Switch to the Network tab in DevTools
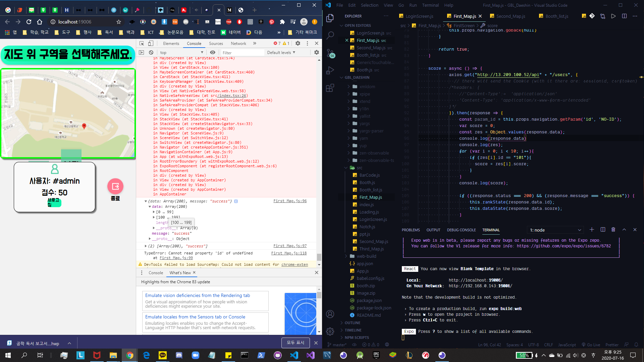Screen dimensions: 644x362 pyautogui.click(x=238, y=44)
